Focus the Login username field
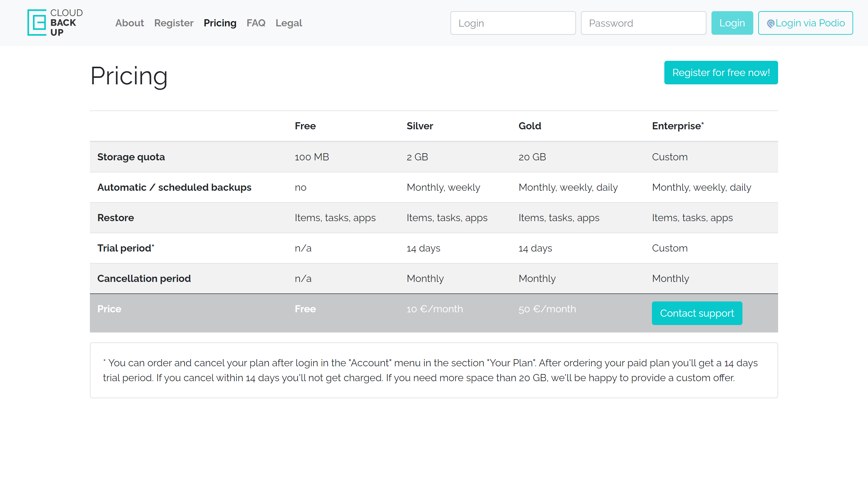Screen dimensions: 868x486 tap(512, 23)
